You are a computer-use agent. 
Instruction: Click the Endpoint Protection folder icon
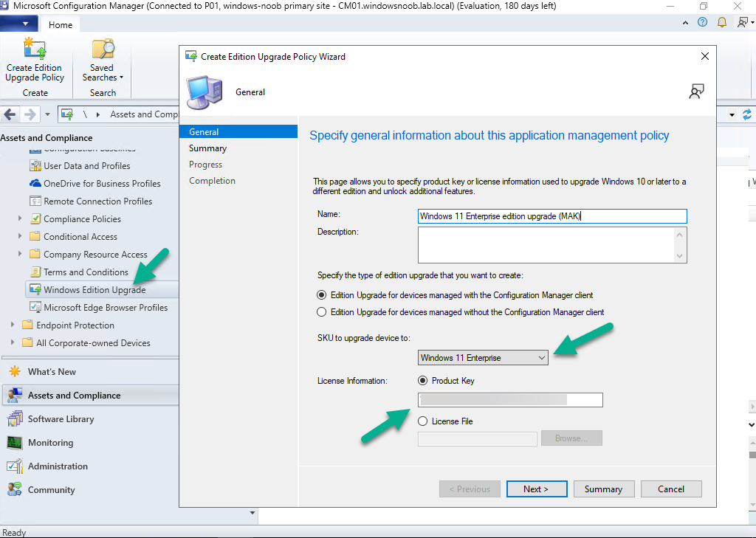[x=28, y=325]
